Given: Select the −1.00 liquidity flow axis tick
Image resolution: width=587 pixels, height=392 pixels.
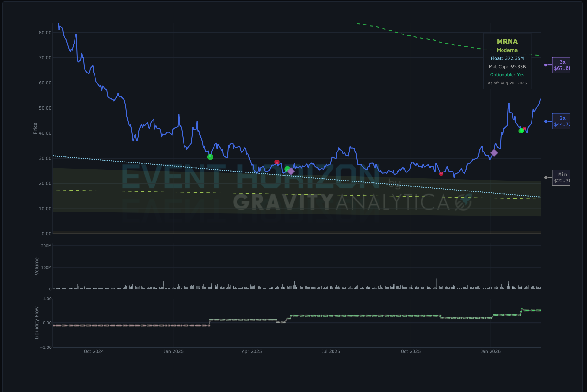Looking at the screenshot, I should 45,347.
